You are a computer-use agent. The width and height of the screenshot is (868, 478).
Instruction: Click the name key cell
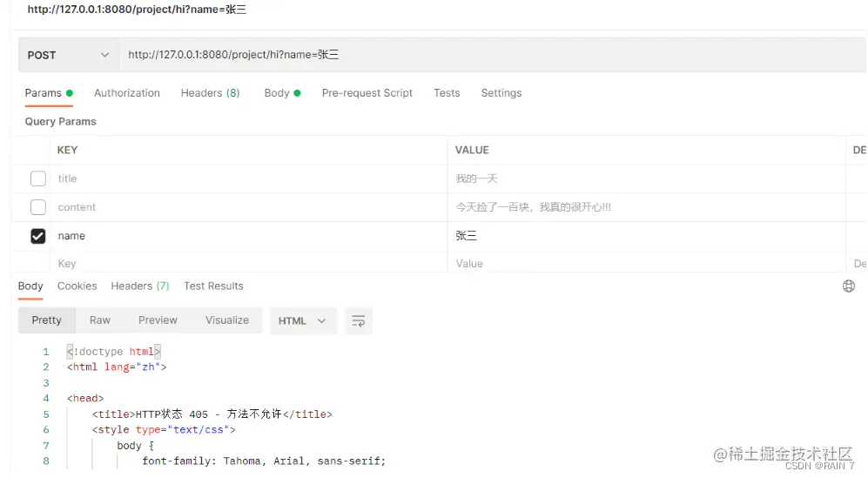[248, 236]
